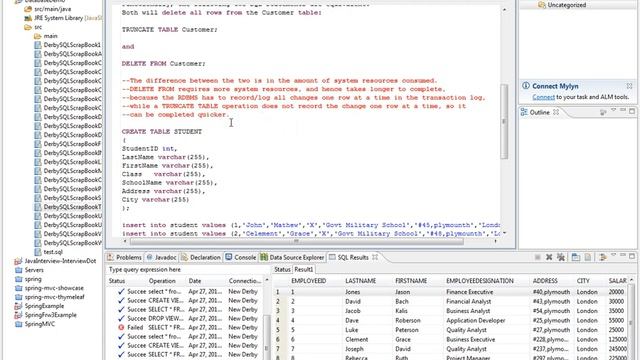Open the Declaration tab
This screenshot has height=360, width=640.
tap(201, 257)
